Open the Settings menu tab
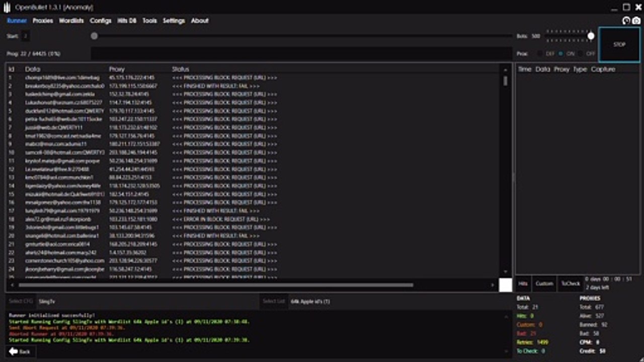The image size is (644, 362). 174,21
